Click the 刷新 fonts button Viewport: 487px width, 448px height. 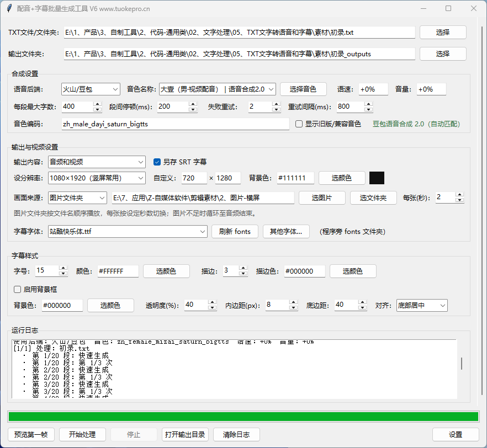pos(235,232)
